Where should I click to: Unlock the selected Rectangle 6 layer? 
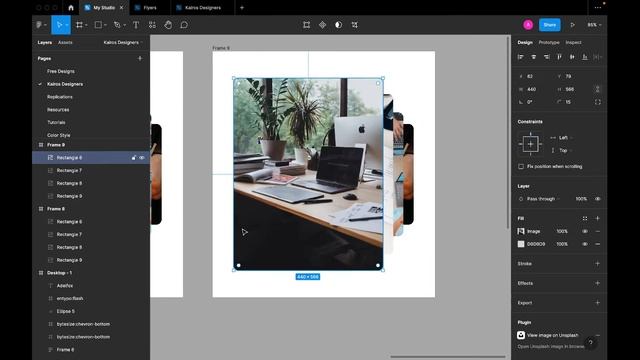133,158
